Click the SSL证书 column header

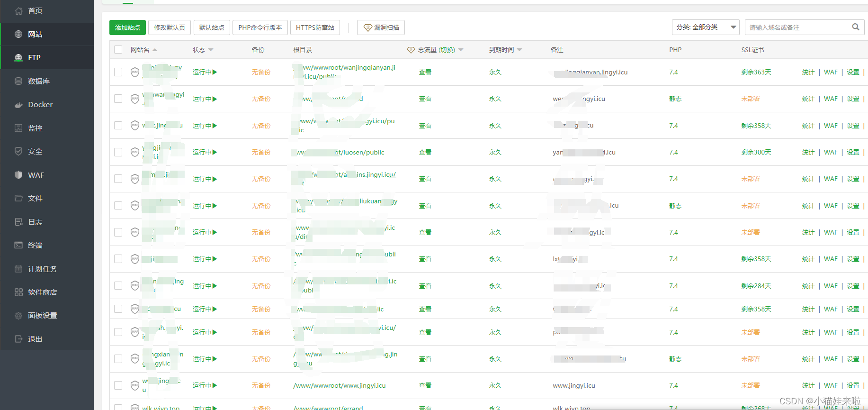(x=753, y=50)
